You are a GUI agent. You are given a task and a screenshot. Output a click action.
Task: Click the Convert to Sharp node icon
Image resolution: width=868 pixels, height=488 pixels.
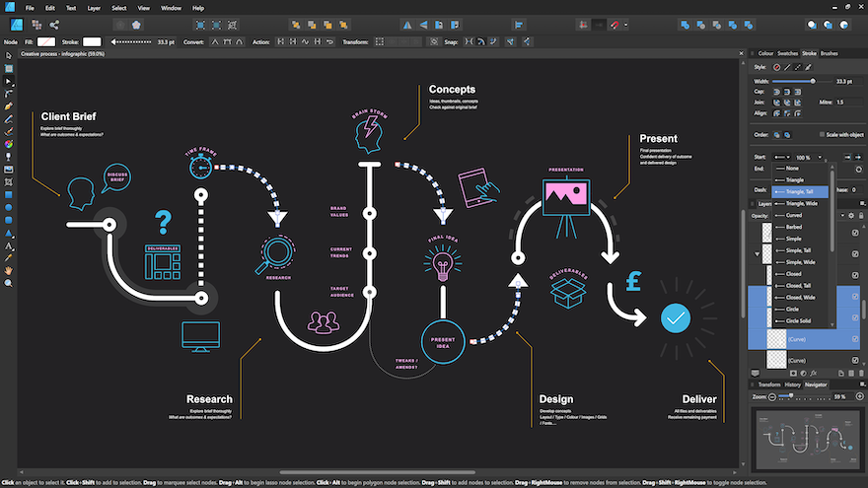[x=214, y=41]
